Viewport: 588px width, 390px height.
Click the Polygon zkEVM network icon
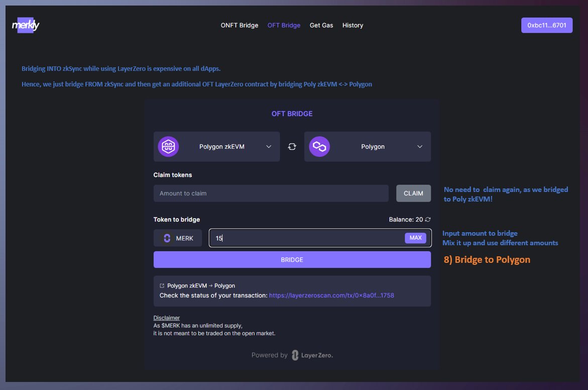(168, 146)
